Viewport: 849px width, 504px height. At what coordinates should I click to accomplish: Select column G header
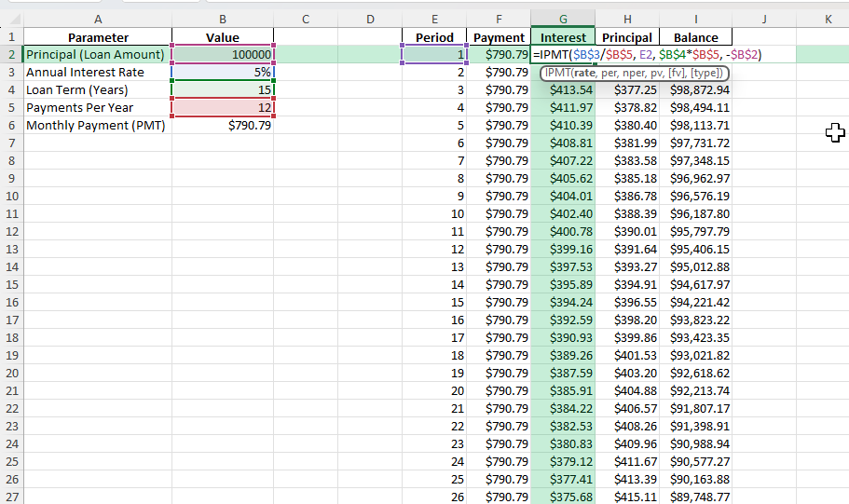563,19
